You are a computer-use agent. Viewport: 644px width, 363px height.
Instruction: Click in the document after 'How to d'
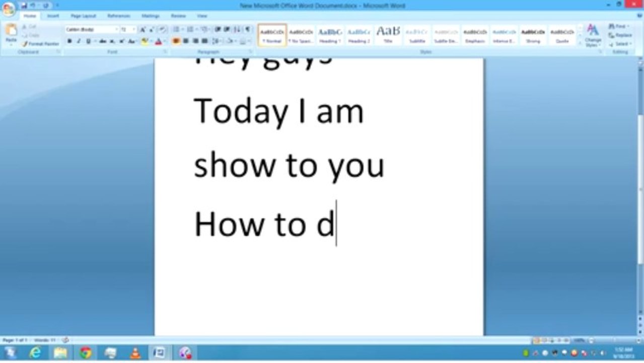336,223
